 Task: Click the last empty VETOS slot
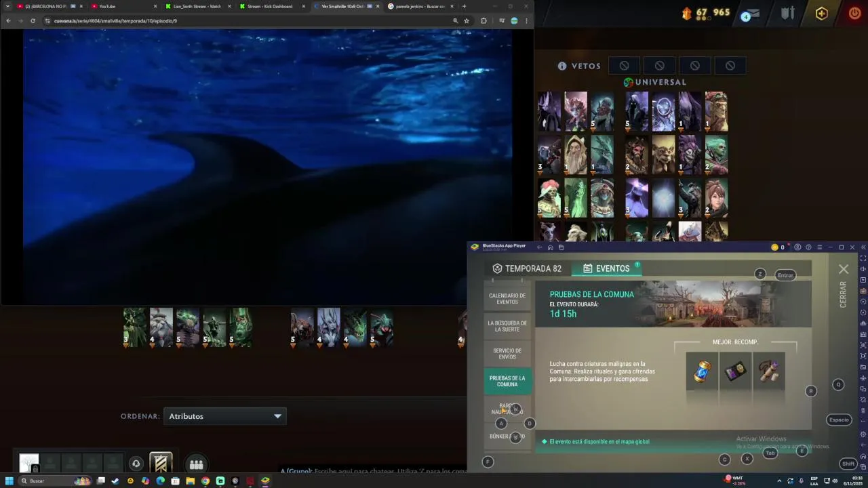(x=730, y=66)
